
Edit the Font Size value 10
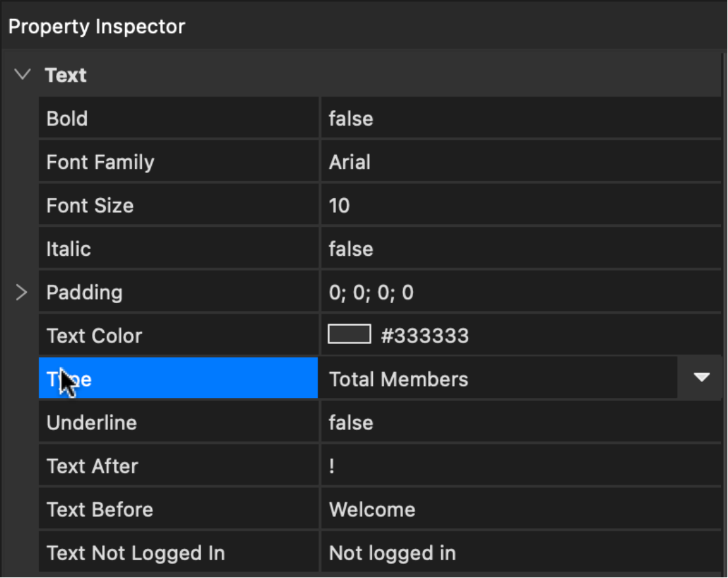click(x=339, y=206)
